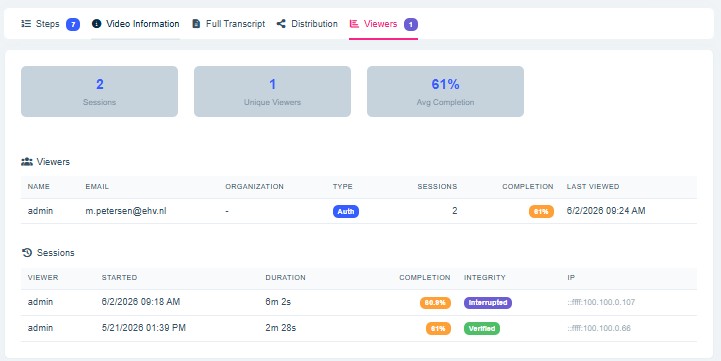
Task: Click the LAST VIEWED column header
Action: tap(593, 187)
